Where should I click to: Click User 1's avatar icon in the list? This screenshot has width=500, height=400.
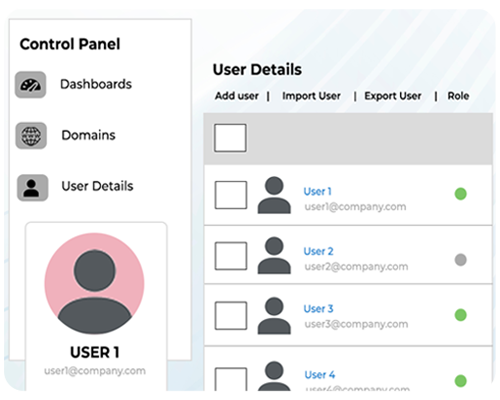tap(274, 195)
